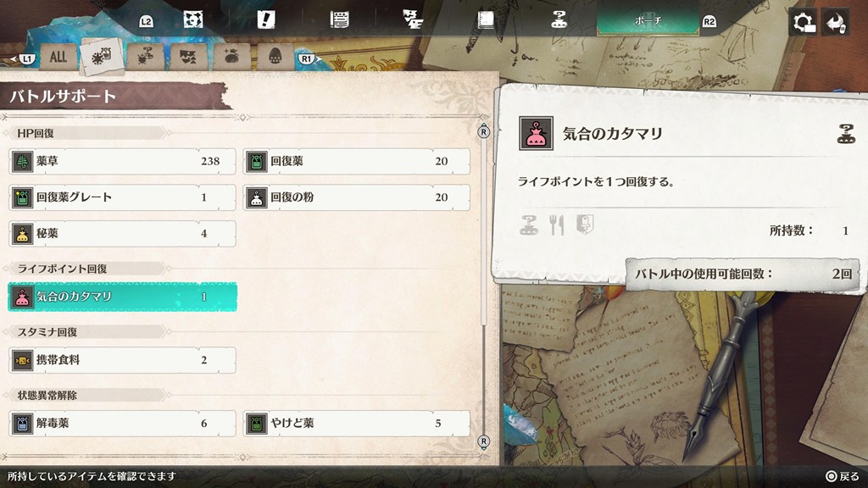The width and height of the screenshot is (868, 488).
Task: Select the 秘薬 item entry
Action: click(x=122, y=234)
